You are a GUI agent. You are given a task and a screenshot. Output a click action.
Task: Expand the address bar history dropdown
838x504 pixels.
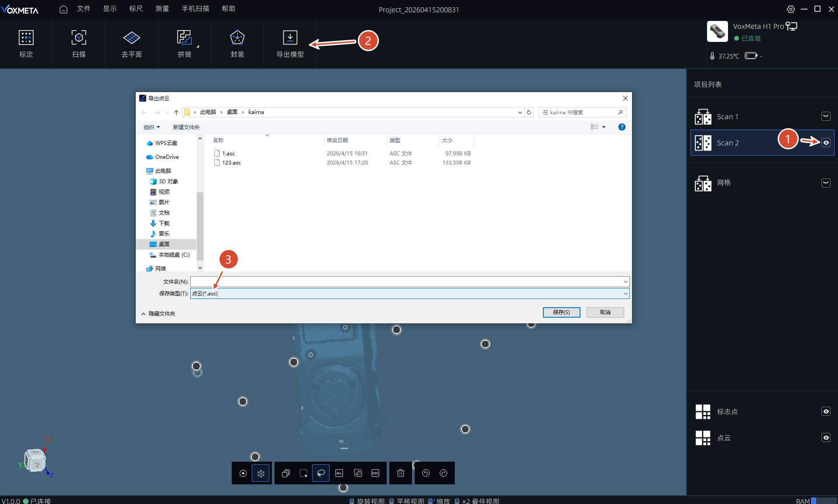pos(520,112)
